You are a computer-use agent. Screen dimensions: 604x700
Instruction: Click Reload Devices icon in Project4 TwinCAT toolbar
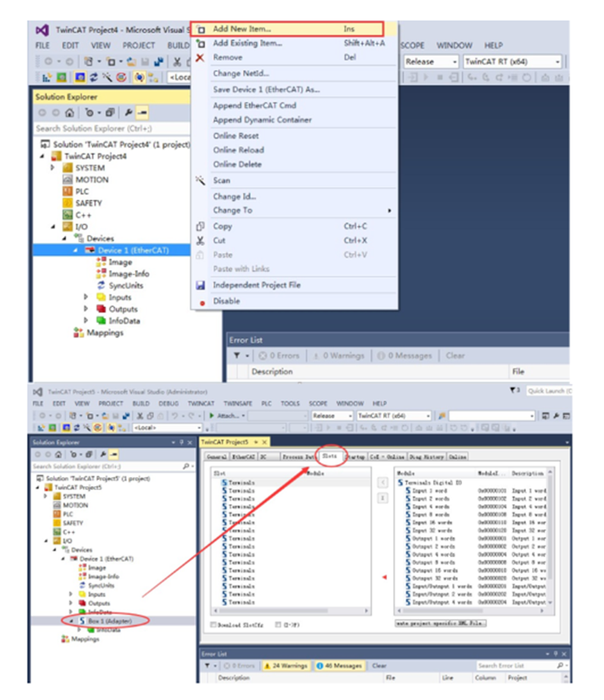click(x=94, y=77)
